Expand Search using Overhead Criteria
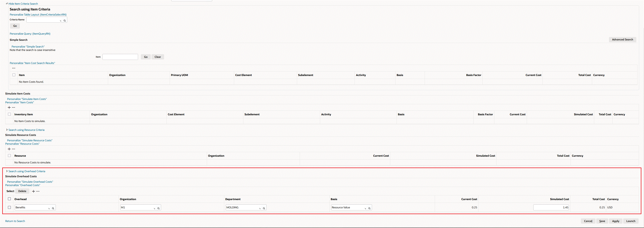This screenshot has height=228, width=644. pos(27,171)
